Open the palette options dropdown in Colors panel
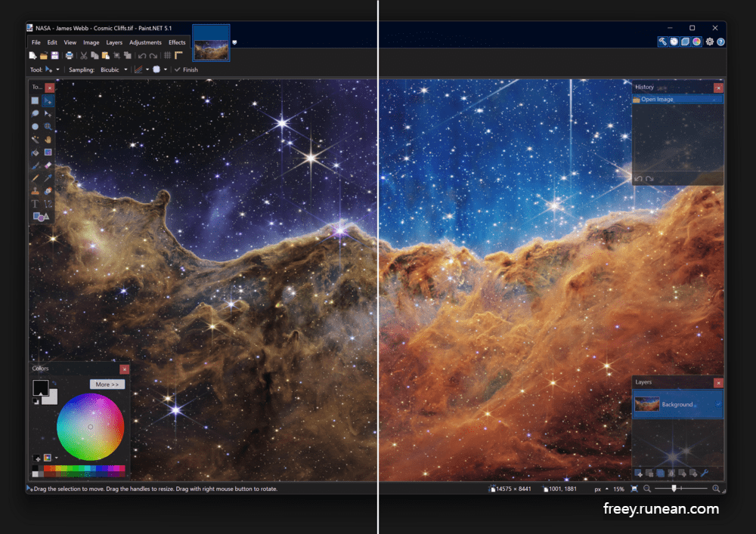The height and width of the screenshot is (534, 756). click(57, 458)
